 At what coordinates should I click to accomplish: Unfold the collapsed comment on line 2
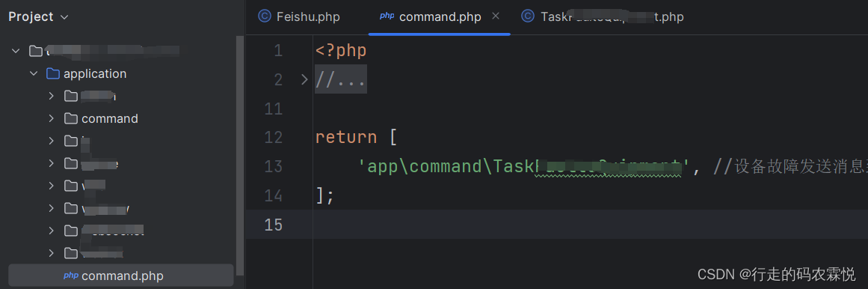coord(304,80)
